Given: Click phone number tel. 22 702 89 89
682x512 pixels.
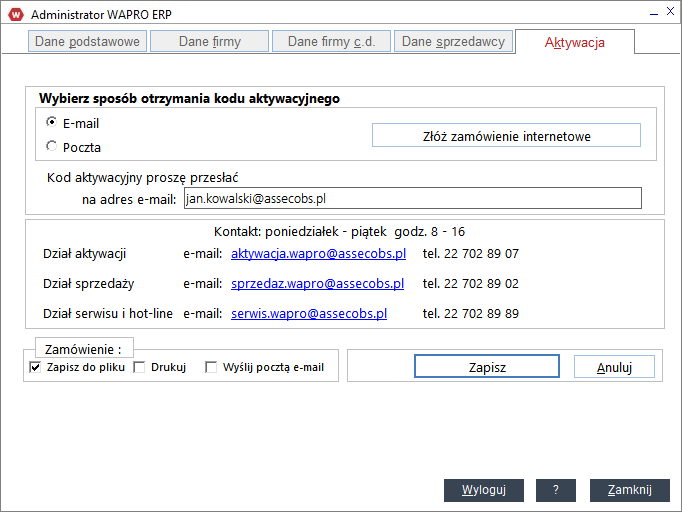Looking at the screenshot, I should point(471,314).
